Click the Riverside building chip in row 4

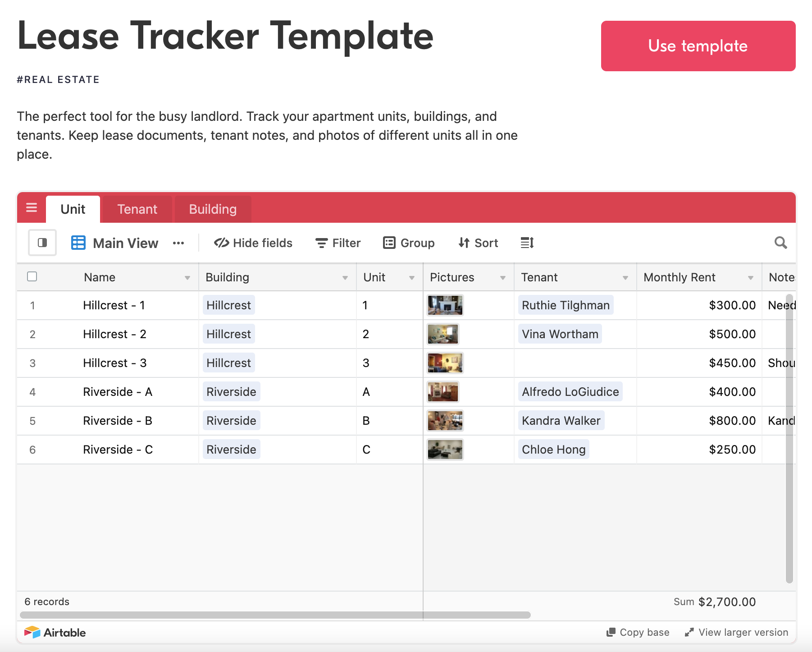[x=231, y=392]
